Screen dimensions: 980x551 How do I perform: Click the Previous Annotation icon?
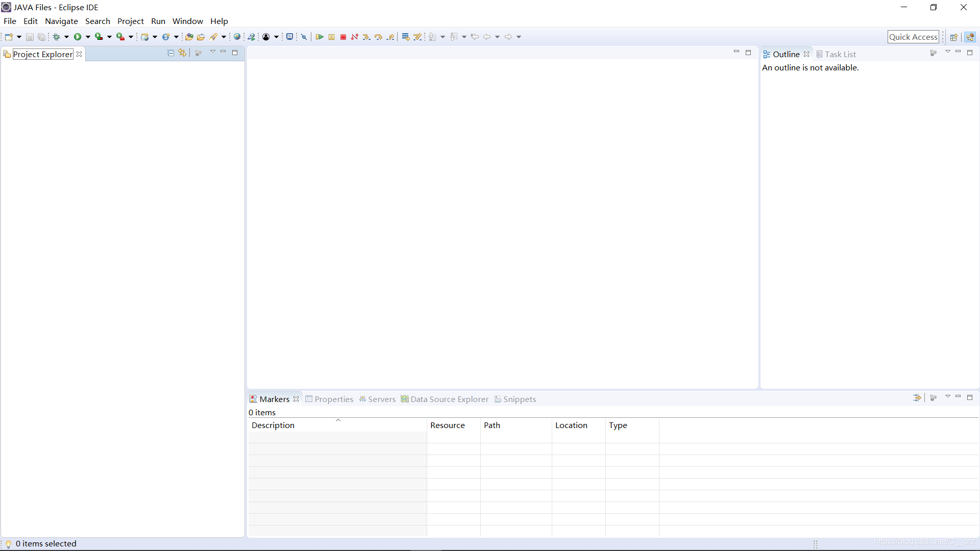[454, 37]
